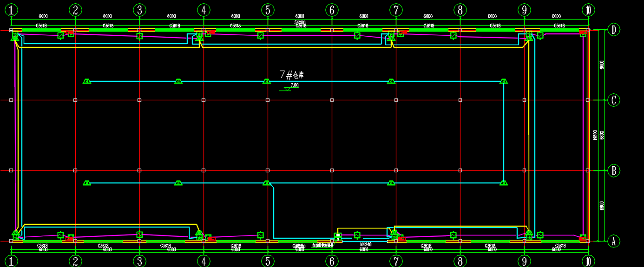The width and height of the screenshot is (644, 267).
Task: Click the M4248 door label
Action: click(x=366, y=244)
